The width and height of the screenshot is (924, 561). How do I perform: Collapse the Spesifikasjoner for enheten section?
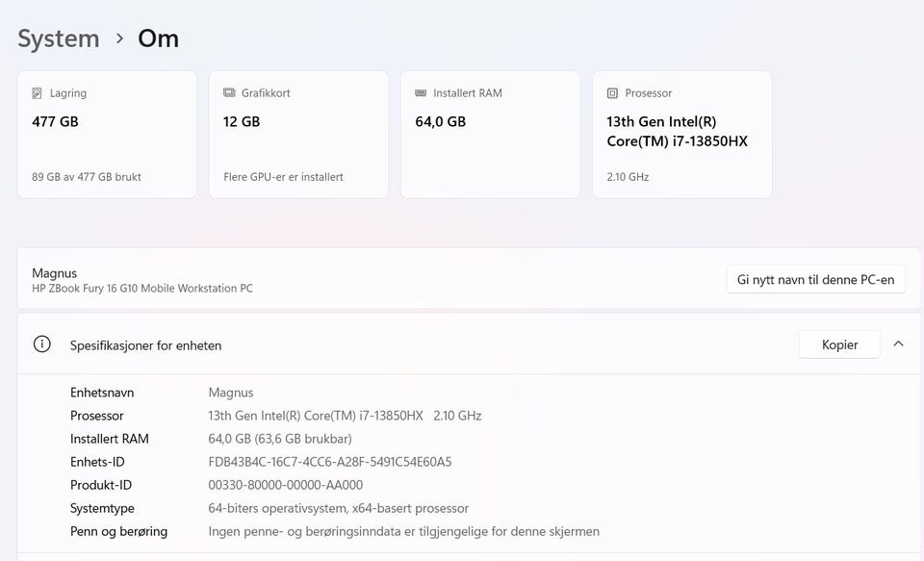click(898, 344)
